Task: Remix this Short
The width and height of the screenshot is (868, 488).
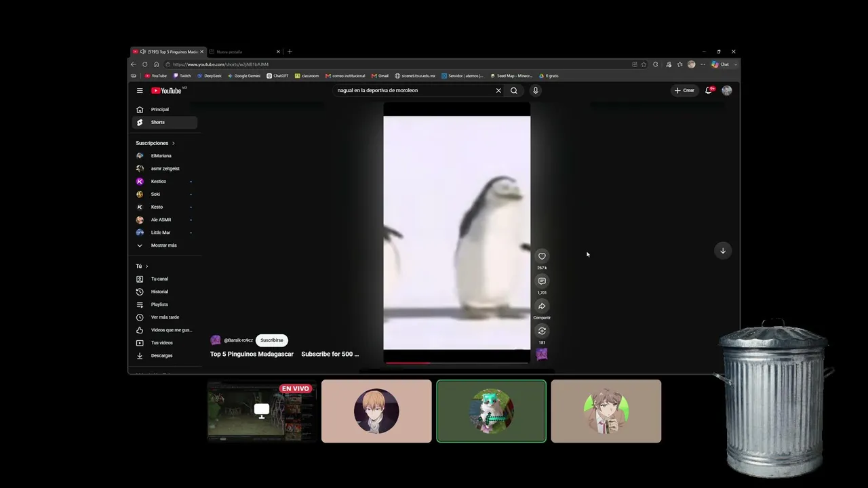Action: click(542, 331)
